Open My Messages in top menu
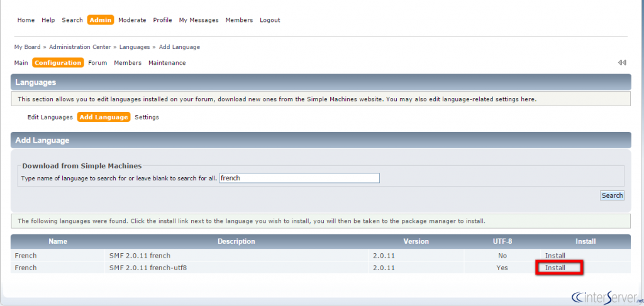 tap(199, 20)
